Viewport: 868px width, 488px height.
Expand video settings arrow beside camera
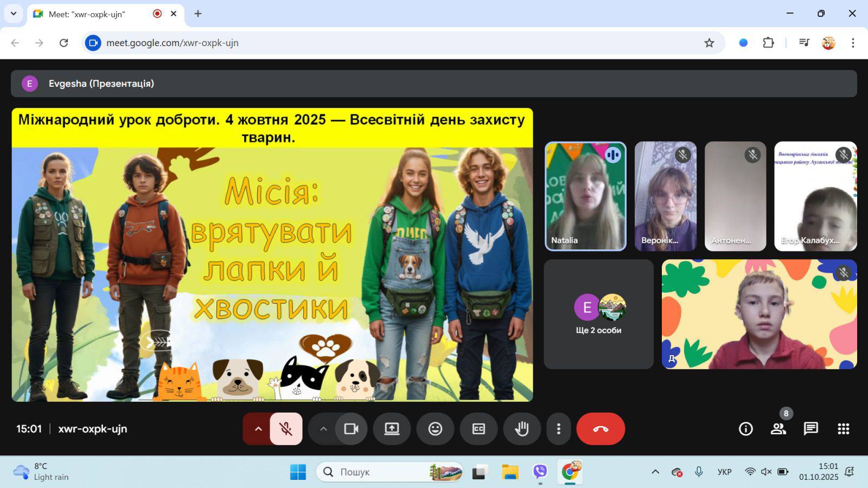(323, 429)
